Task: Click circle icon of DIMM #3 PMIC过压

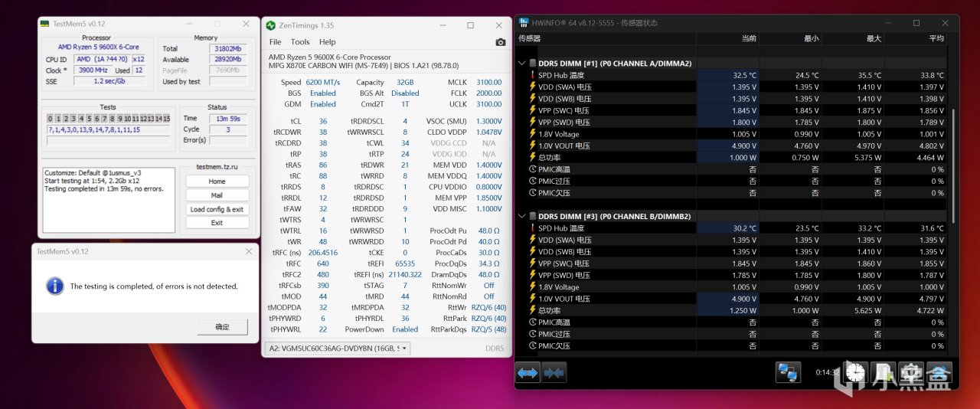Action: pyautogui.click(x=532, y=334)
